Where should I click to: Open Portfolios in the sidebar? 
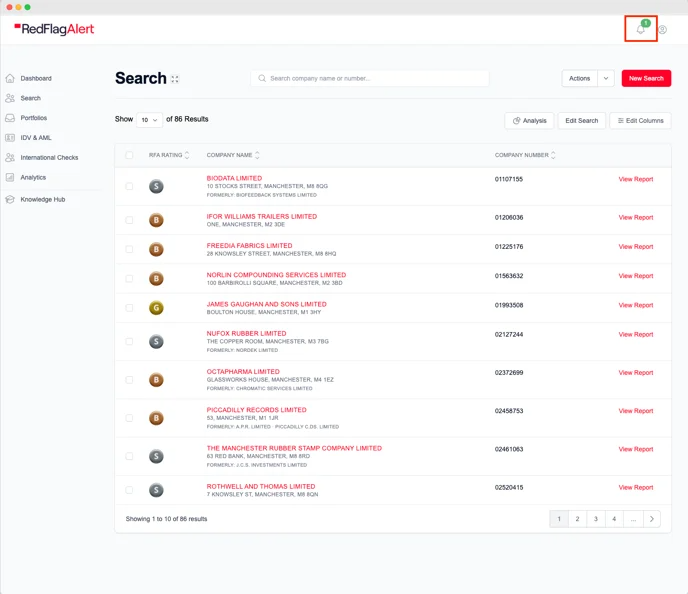pyautogui.click(x=34, y=118)
